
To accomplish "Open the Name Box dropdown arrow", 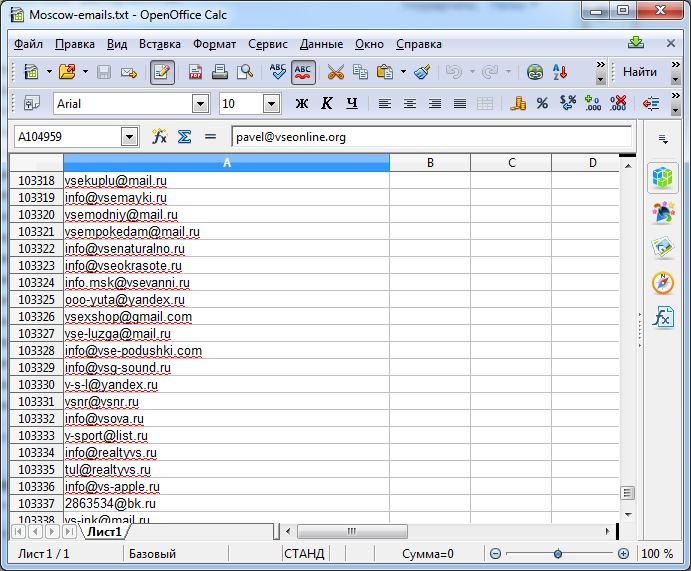I will (x=129, y=137).
